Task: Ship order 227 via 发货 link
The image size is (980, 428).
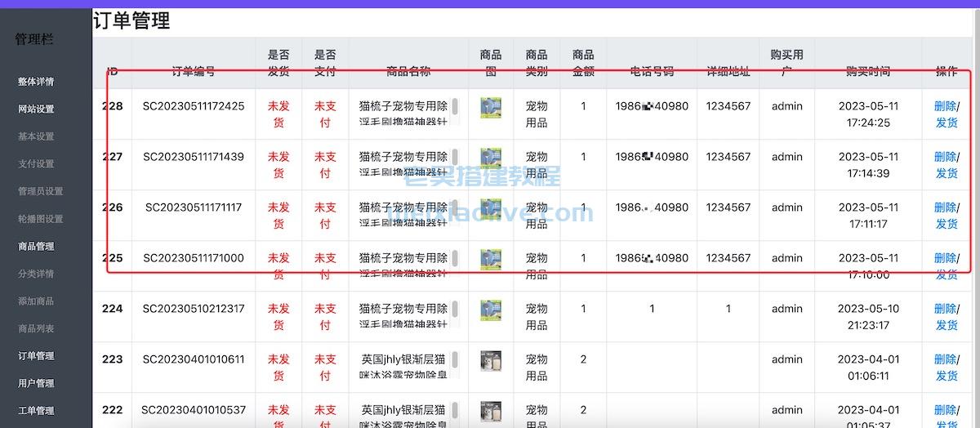Action: 947,174
